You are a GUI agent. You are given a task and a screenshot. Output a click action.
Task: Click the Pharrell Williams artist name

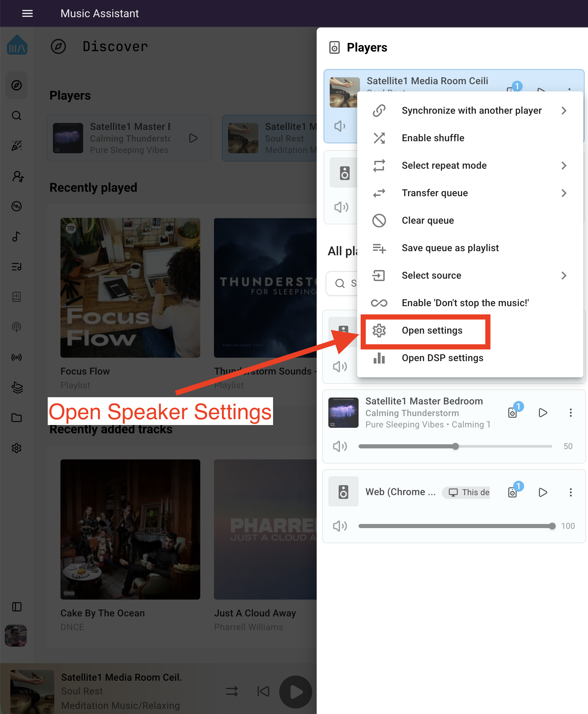point(249,627)
